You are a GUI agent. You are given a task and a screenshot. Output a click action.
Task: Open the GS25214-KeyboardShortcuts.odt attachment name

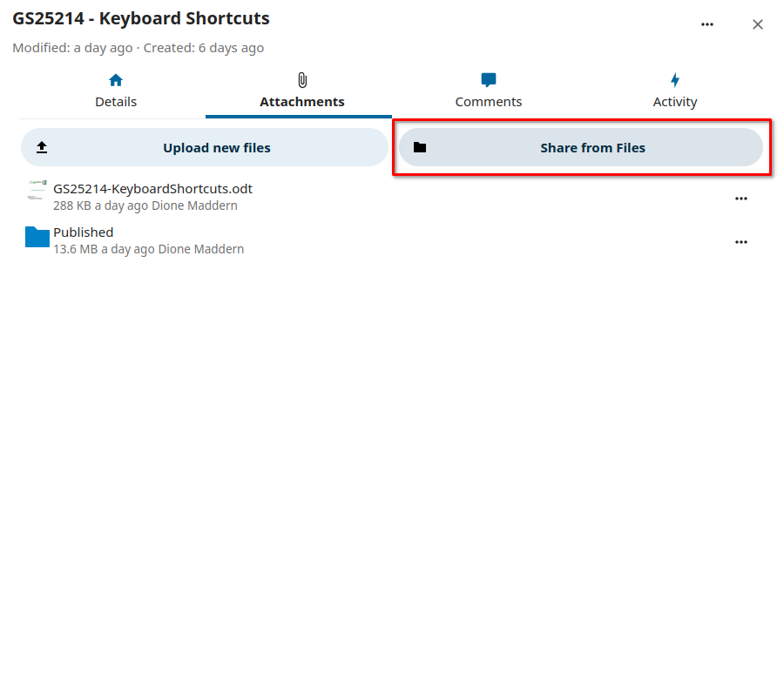click(152, 188)
